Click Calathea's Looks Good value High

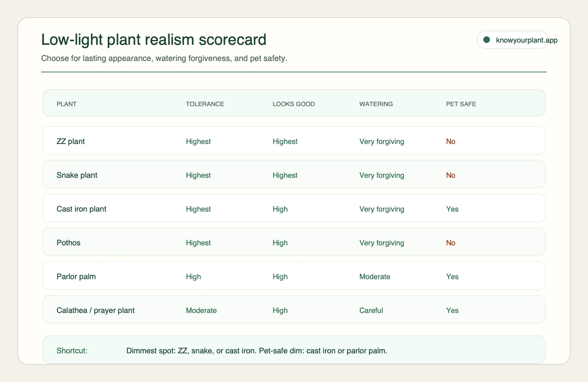280,310
